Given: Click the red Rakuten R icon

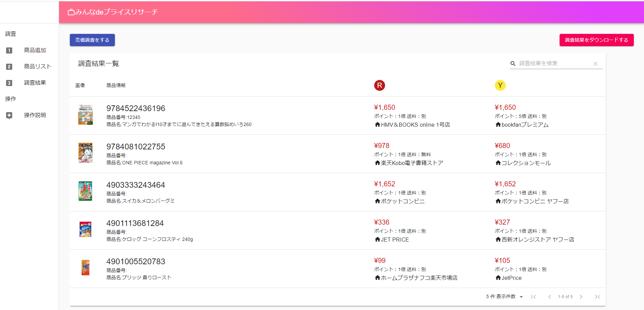Looking at the screenshot, I should [379, 85].
